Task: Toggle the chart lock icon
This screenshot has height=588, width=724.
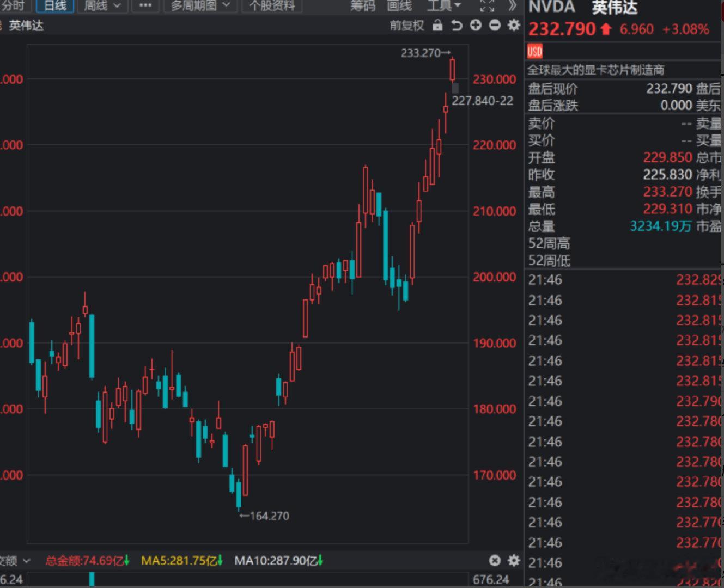Action: pos(437,25)
